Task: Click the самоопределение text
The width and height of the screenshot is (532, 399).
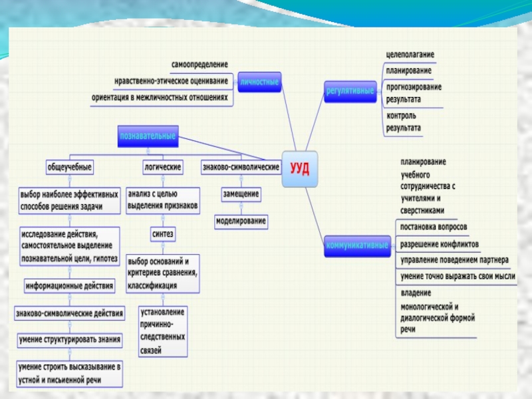Action: pos(199,65)
